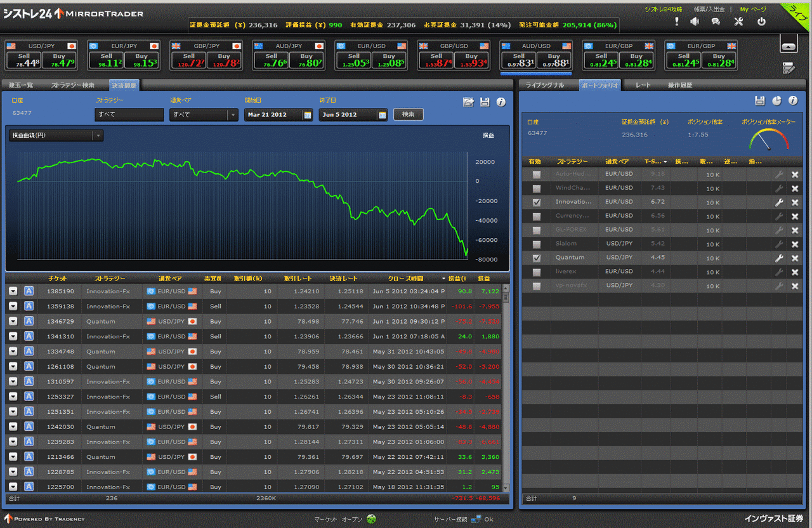The height and width of the screenshot is (528, 812).
Task: Enable the liverex strategy checkbox
Action: pos(537,272)
